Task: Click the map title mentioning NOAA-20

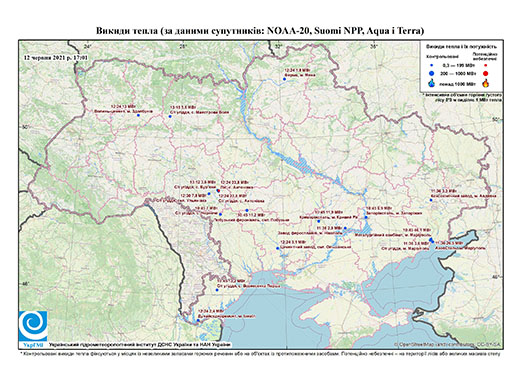Action: [260, 31]
